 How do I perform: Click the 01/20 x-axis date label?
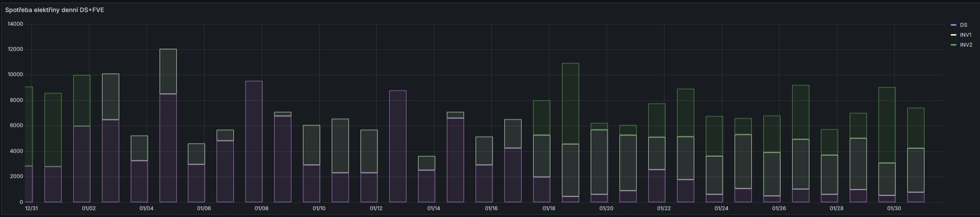(606, 209)
